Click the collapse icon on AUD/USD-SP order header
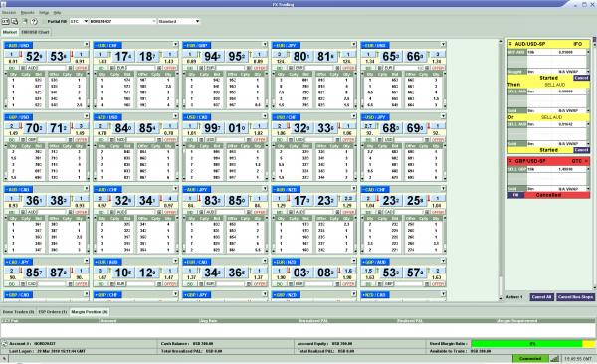597x364 pixels. click(510, 44)
